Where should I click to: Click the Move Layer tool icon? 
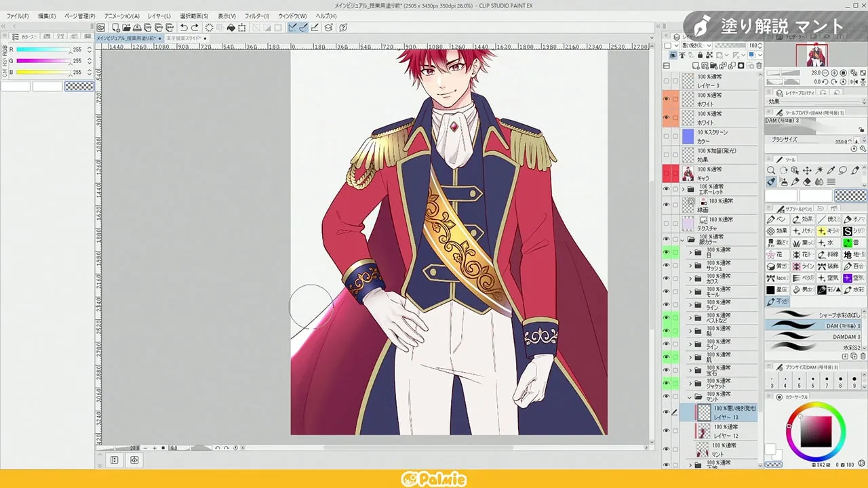click(807, 170)
